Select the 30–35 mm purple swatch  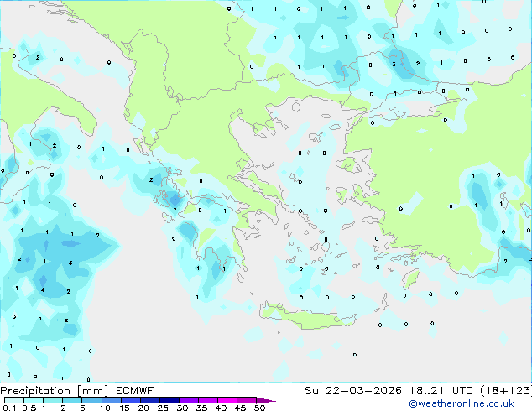188,400
